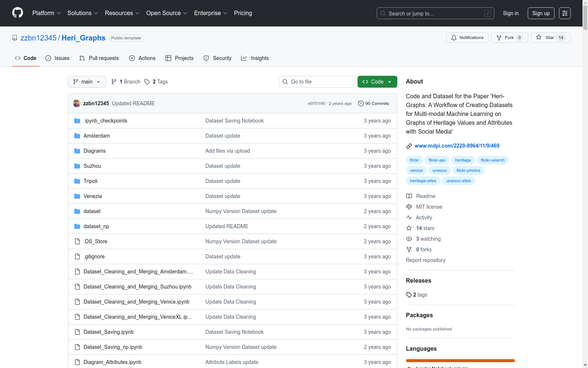Switch to the Projects tab
The height and width of the screenshot is (368, 588).
(x=179, y=58)
